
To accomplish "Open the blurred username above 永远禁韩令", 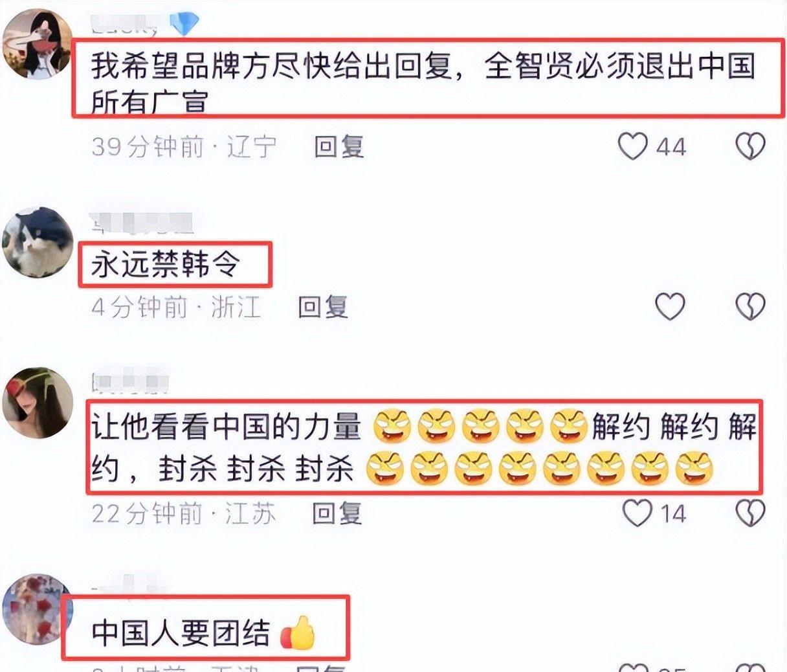I will click(x=142, y=223).
